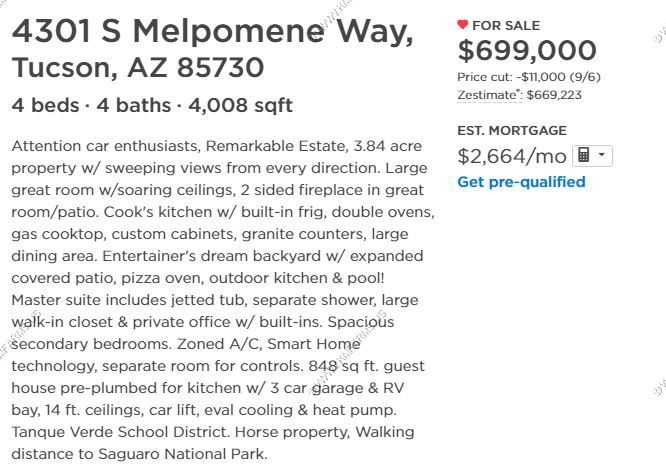666x467 pixels.
Task: Click the red heart save icon
Action: click(463, 25)
